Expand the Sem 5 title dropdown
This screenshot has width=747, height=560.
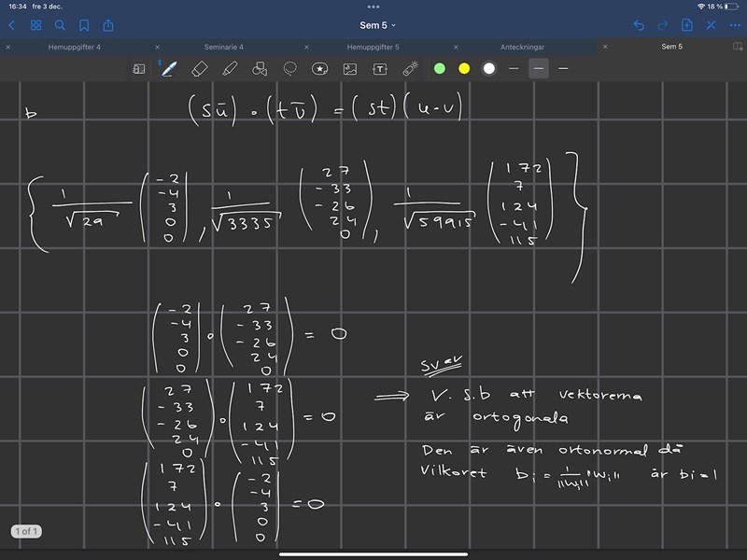tap(378, 25)
